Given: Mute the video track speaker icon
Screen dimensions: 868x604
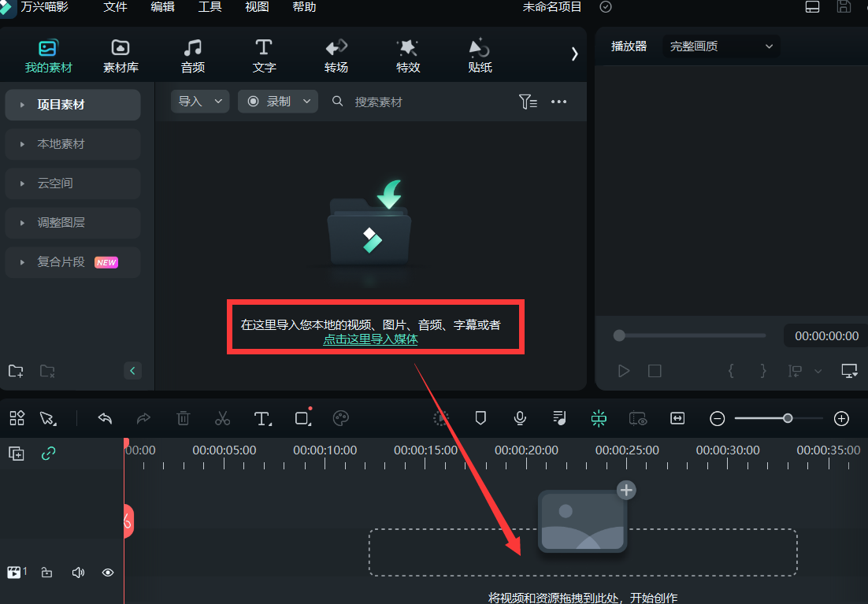Looking at the screenshot, I should 78,573.
